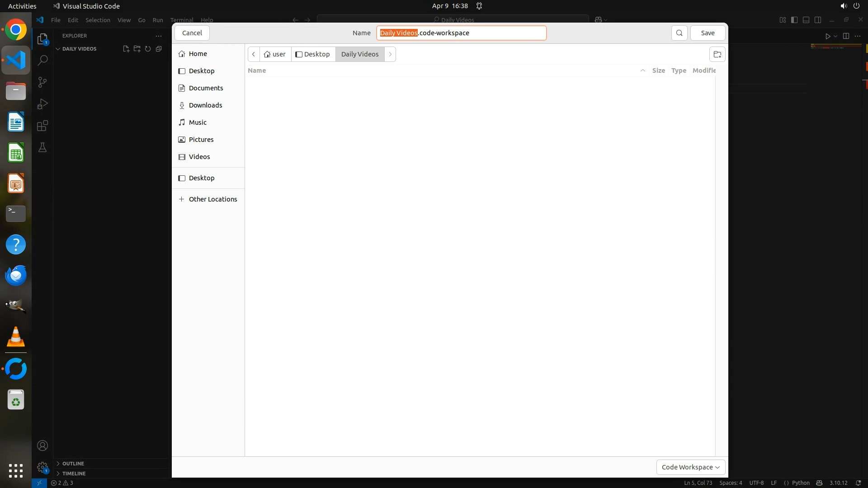This screenshot has width=868, height=488.
Task: Collapse the DAILY VIDEOS folder tree
Action: (58, 49)
